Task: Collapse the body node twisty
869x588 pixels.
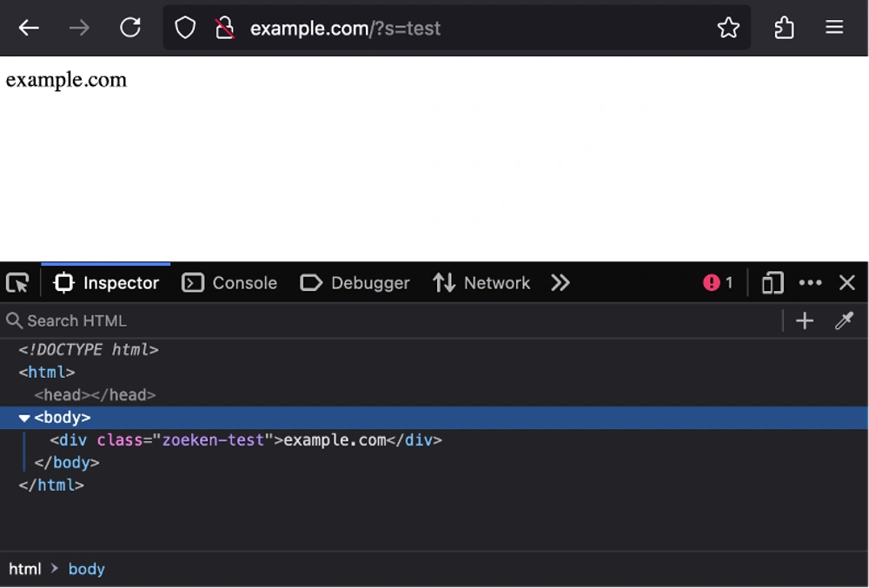Action: point(24,418)
